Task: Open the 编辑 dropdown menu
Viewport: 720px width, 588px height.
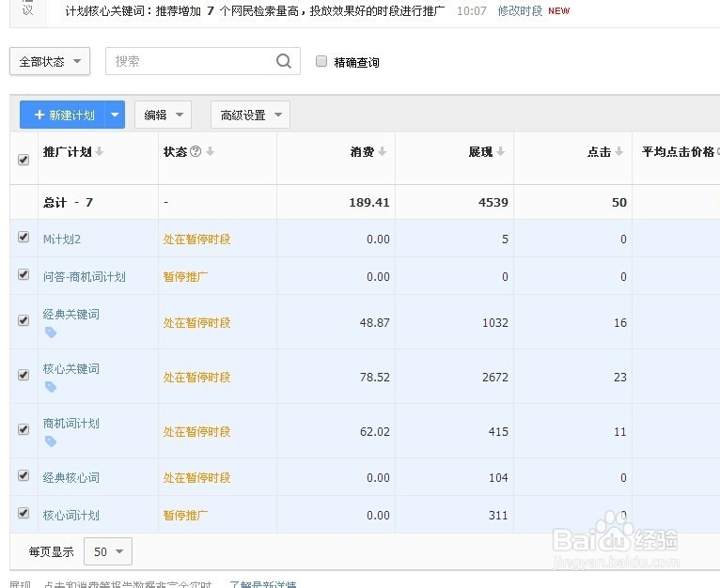Action: pos(163,115)
